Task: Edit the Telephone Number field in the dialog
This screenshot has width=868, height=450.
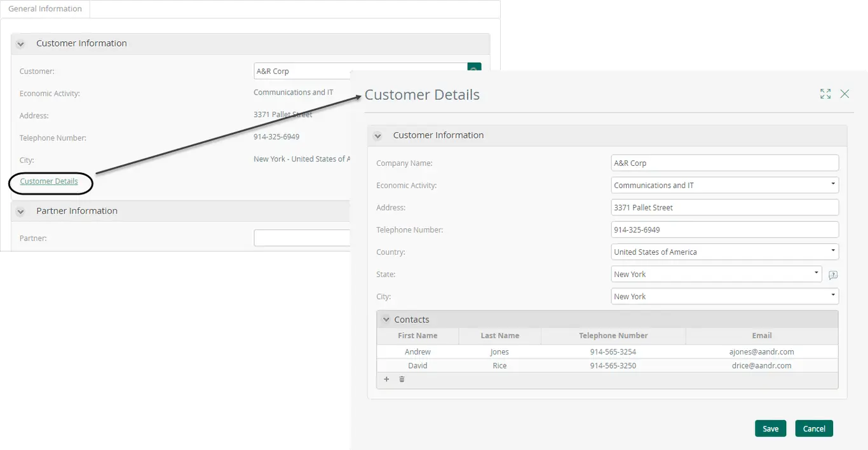Action: [x=725, y=229]
